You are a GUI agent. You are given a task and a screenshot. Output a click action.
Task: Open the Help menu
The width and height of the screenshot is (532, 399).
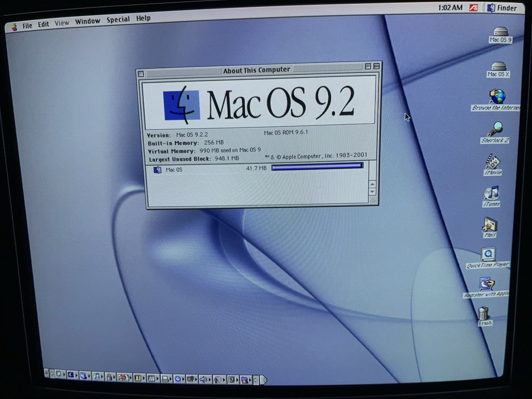pos(143,18)
